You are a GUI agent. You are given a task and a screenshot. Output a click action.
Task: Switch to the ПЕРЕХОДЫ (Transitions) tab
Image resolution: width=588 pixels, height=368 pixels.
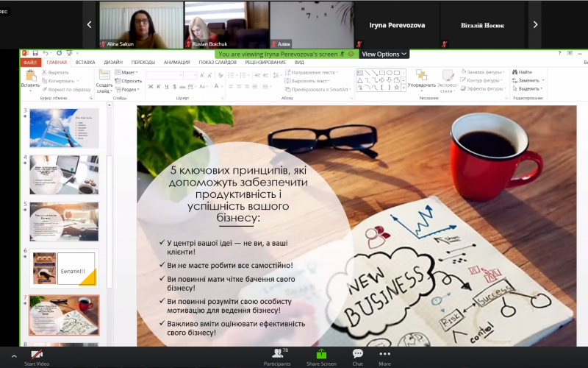coord(143,63)
